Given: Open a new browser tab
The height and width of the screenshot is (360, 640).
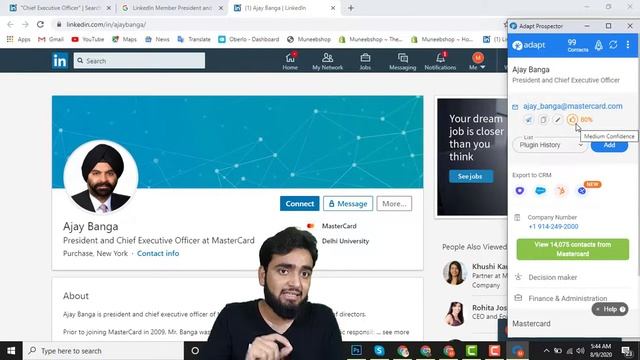Looking at the screenshot, I should point(351,8).
